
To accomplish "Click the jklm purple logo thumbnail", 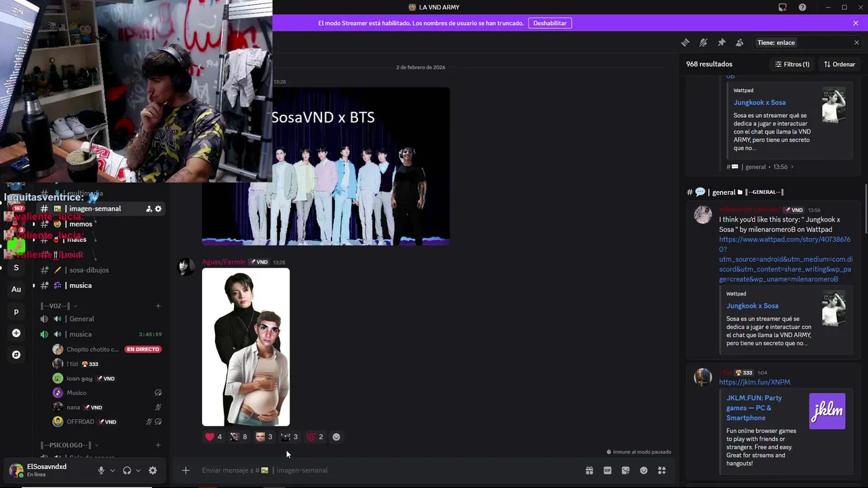I will (x=827, y=411).
